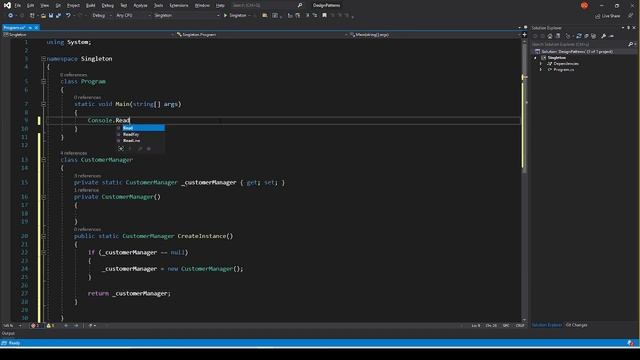Open the Project menu
640x360 pixels.
pos(73,5)
